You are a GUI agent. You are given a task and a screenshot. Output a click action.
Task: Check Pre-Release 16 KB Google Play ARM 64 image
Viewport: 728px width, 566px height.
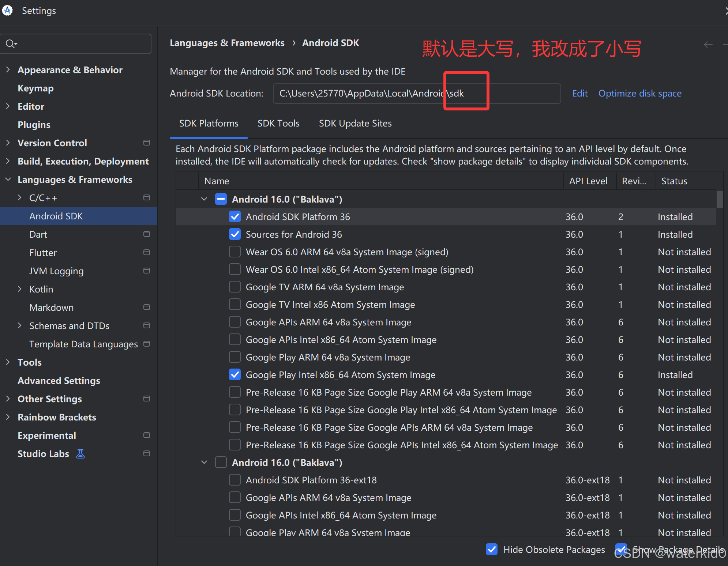coord(235,392)
